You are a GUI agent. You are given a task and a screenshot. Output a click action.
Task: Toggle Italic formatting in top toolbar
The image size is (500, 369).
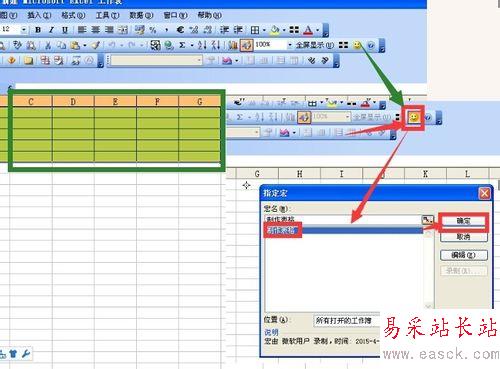[51, 30]
